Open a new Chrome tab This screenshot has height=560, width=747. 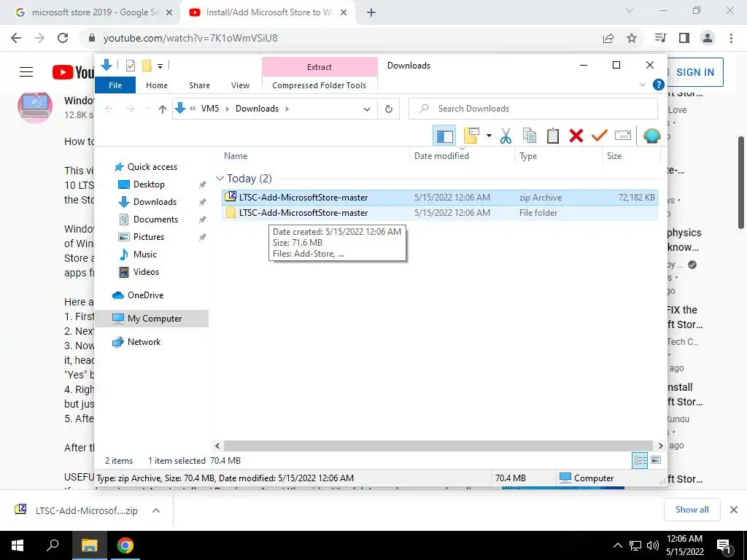coord(371,13)
